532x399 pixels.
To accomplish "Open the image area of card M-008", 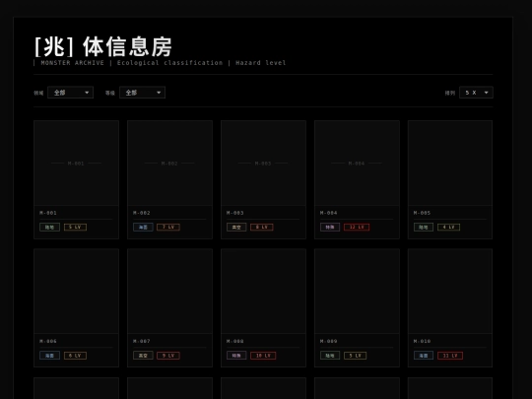I will pyautogui.click(x=263, y=291).
